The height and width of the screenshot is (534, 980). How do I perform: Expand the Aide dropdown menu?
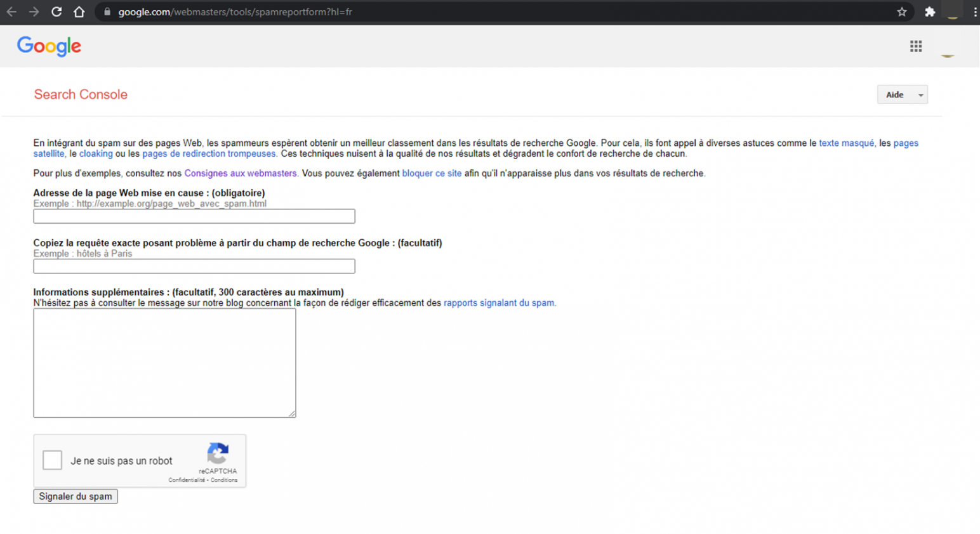coord(902,94)
